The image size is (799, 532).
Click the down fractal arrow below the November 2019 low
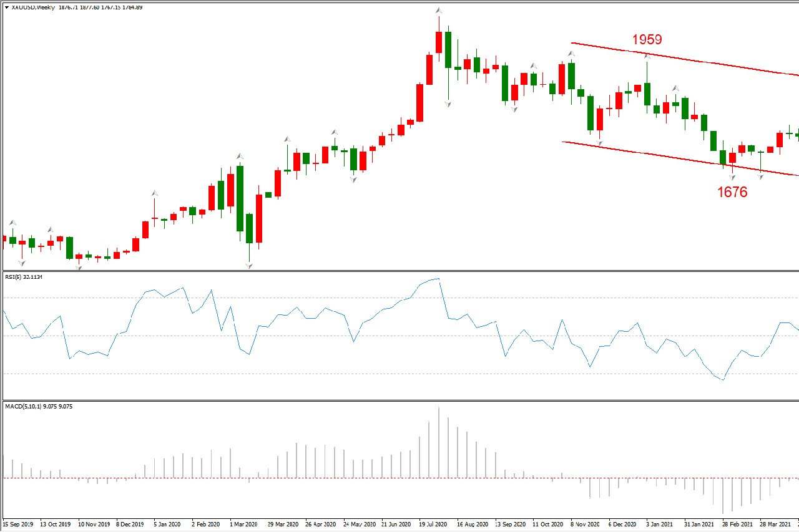[x=79, y=268]
